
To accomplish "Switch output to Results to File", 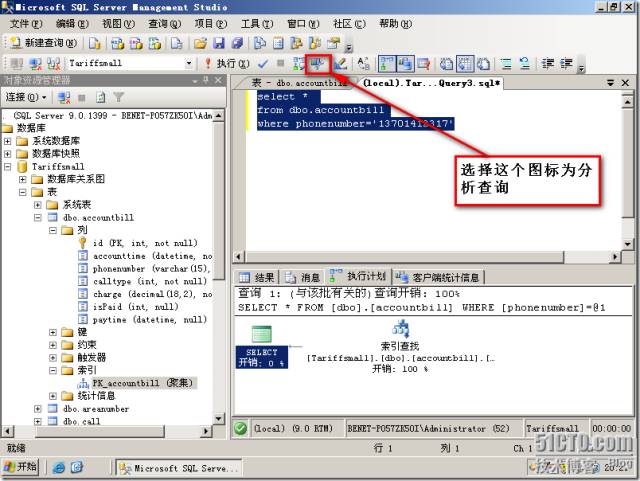I will [x=483, y=64].
